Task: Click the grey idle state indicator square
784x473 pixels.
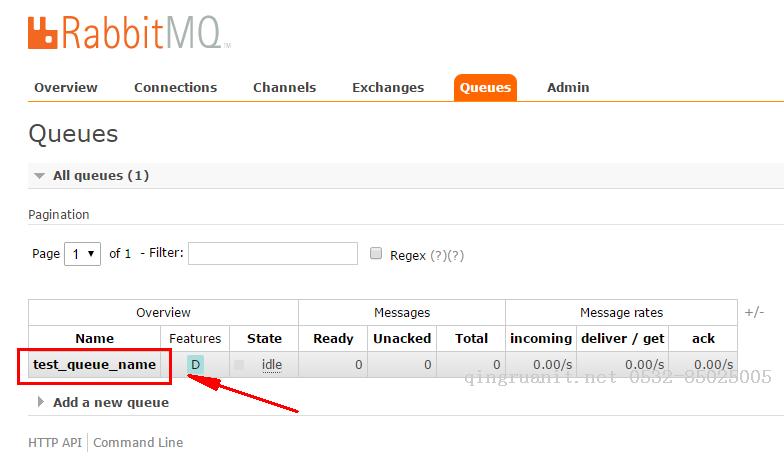Action: (x=239, y=364)
